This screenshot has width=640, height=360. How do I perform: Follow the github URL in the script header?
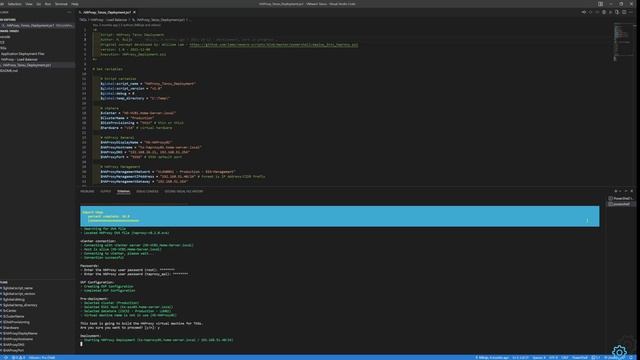273,44
